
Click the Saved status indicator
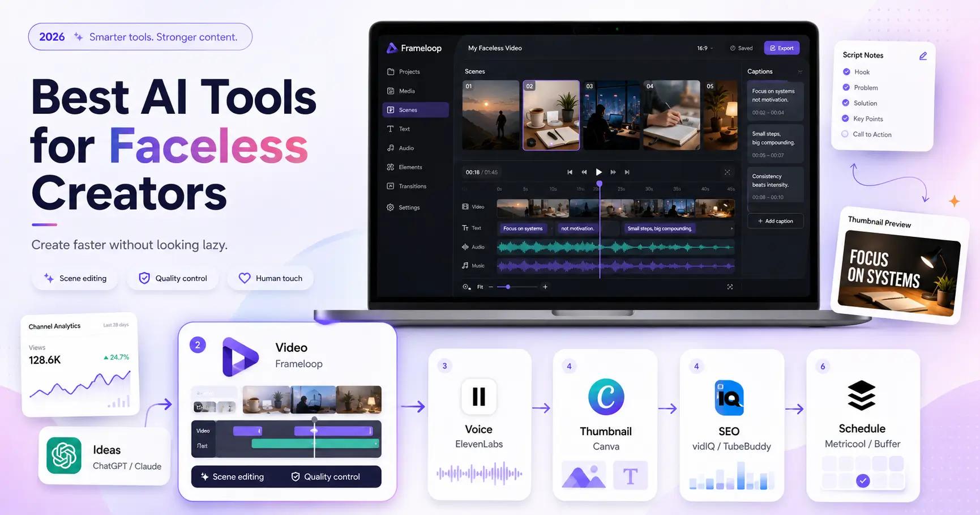coord(741,48)
